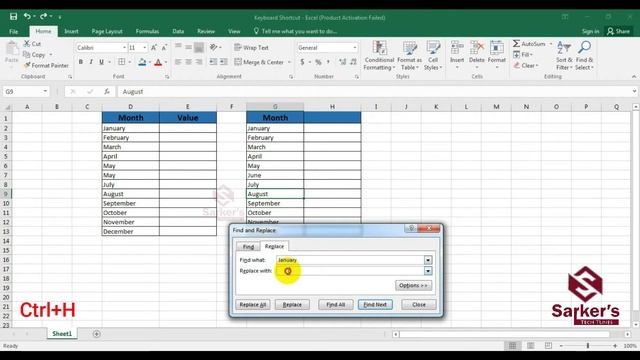Activate Format Painter

46,65
